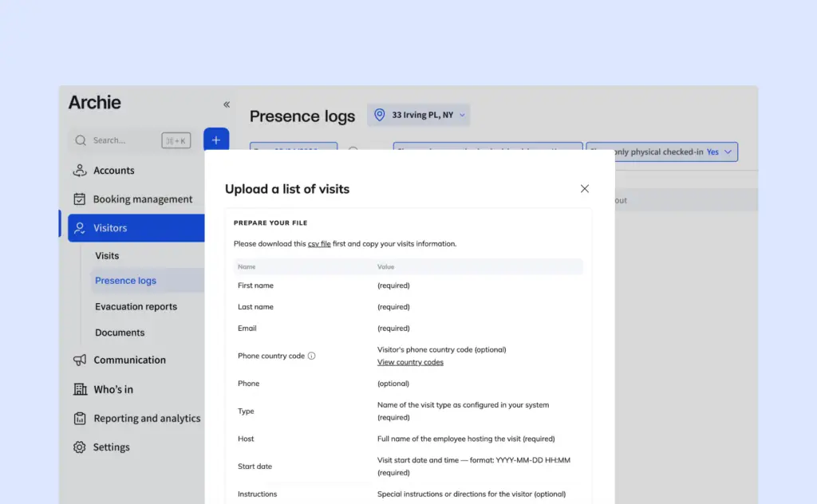The width and height of the screenshot is (817, 504).
Task: Open Documents submenu item
Action: click(x=120, y=333)
